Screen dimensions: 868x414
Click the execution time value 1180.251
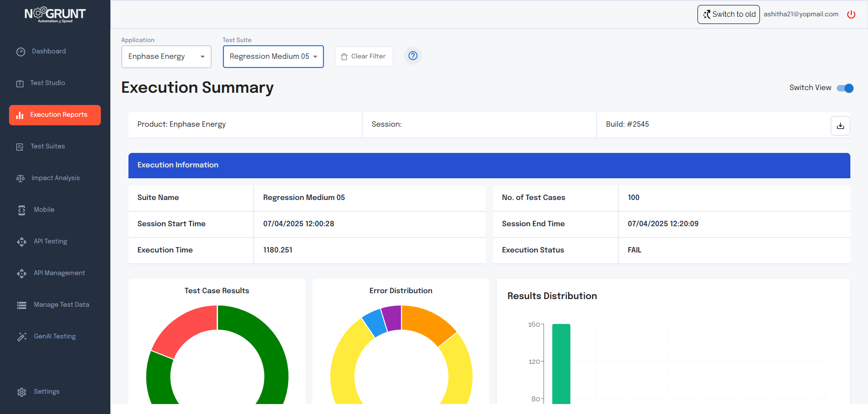(x=278, y=250)
